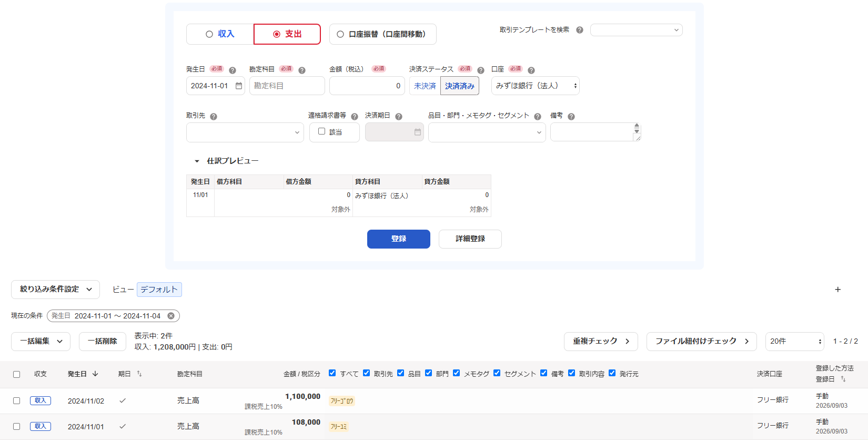Check the 該当 qualified invoice checkbox
Viewport: 868px width, 443px height.
coord(321,131)
